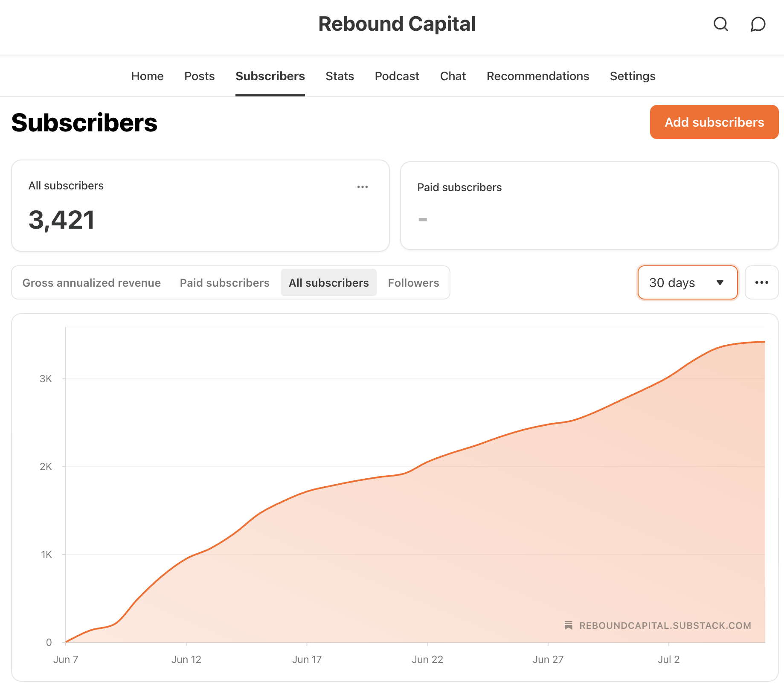
Task: Open the 30 days date range dropdown
Action: coord(687,282)
